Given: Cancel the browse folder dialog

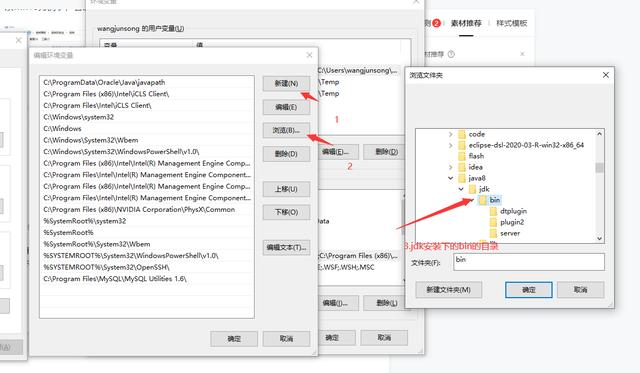Looking at the screenshot, I should pyautogui.click(x=580, y=290).
